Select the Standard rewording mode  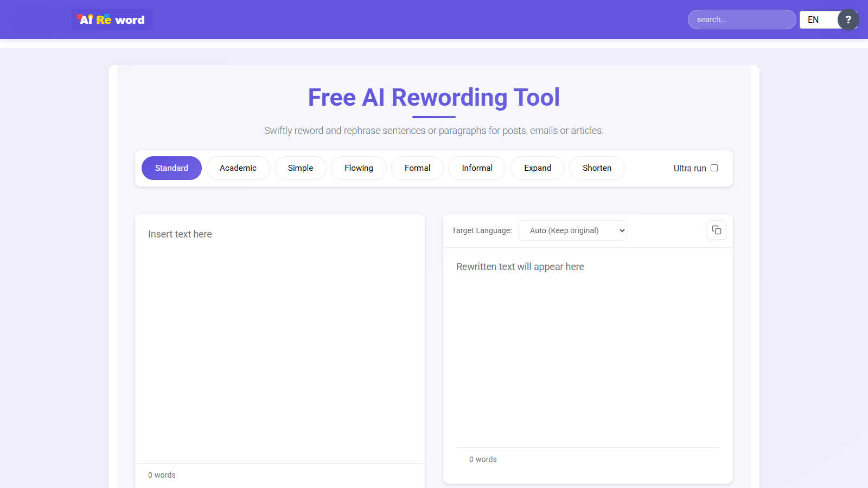pyautogui.click(x=171, y=168)
